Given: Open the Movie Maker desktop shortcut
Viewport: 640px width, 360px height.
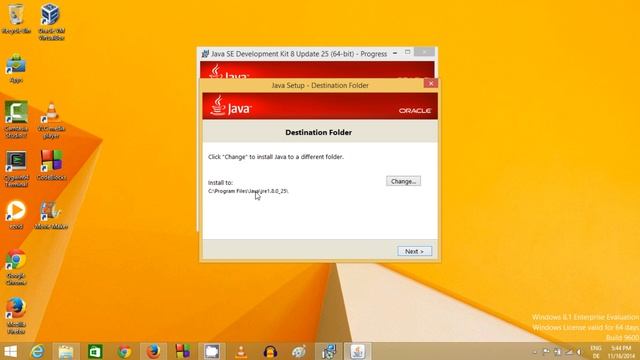Looking at the screenshot, I should [51, 215].
